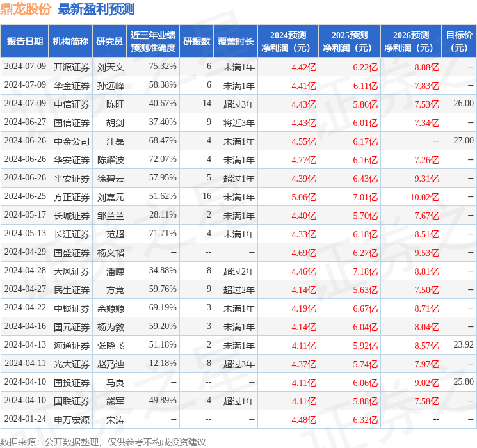Open the 开源证券 institution row entry
Viewport: 477px width, 448px height.
click(x=71, y=67)
